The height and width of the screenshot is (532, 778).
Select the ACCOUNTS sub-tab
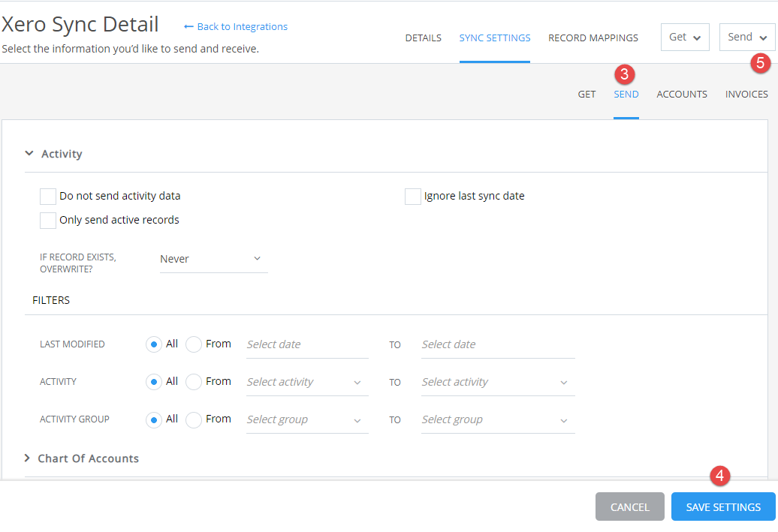coord(682,95)
